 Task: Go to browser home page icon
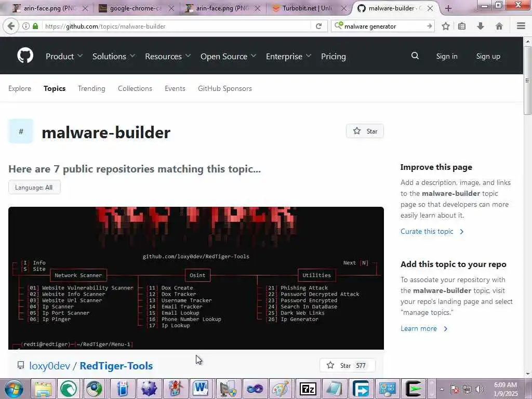tap(499, 26)
